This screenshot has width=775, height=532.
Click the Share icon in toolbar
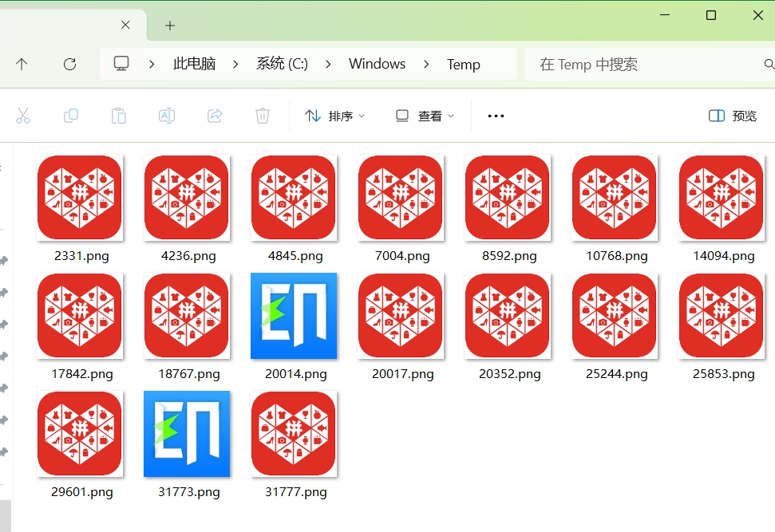215,116
